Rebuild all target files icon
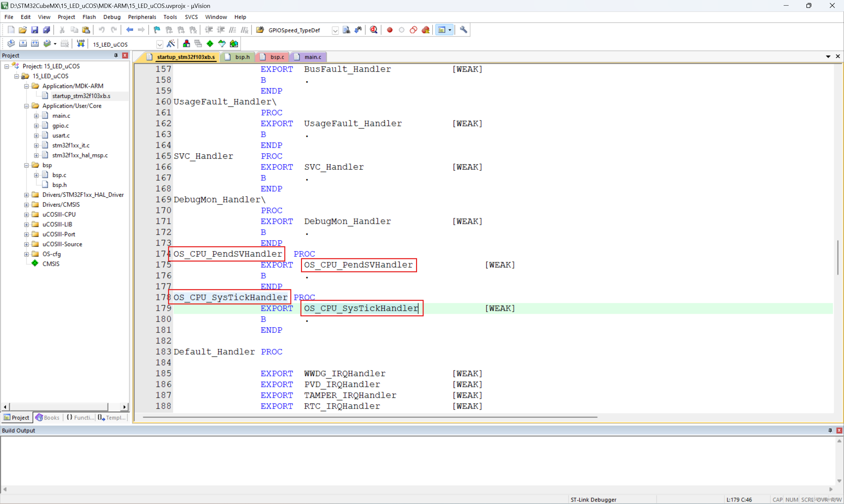844x504 pixels. tap(35, 44)
